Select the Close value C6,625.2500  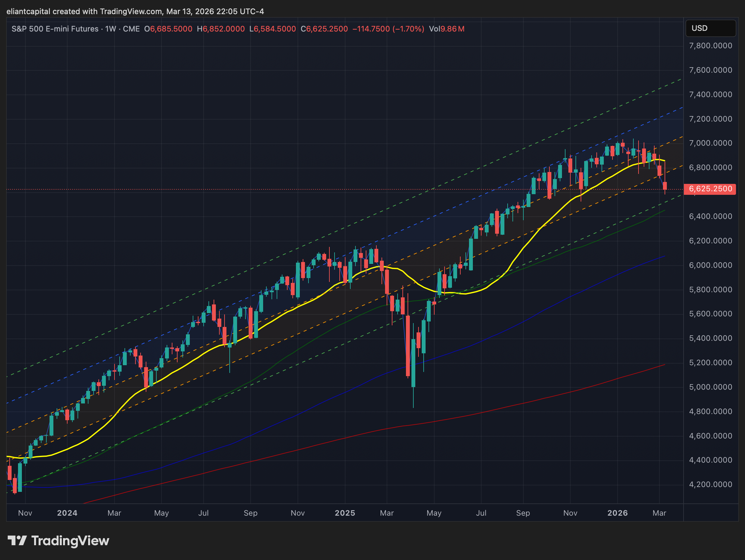pos(324,29)
